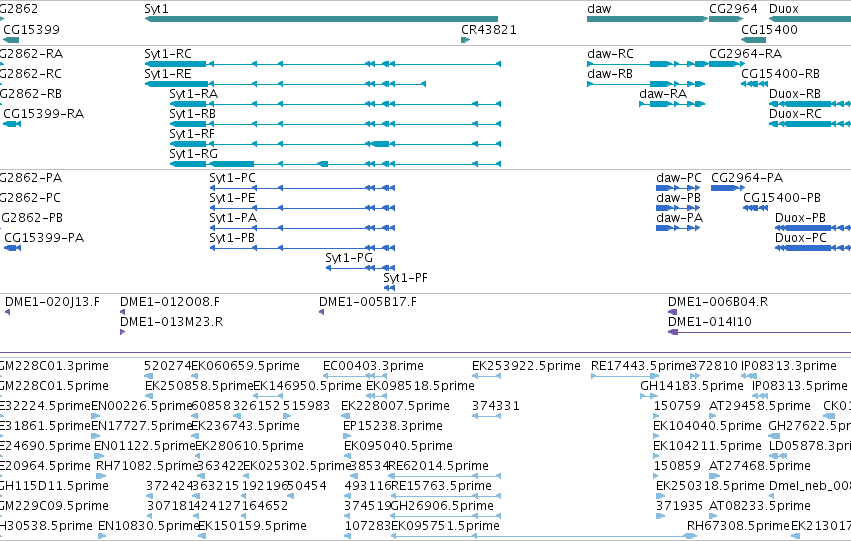Select EST 374331 feature
Screen dimensions: 851x541
(486, 416)
